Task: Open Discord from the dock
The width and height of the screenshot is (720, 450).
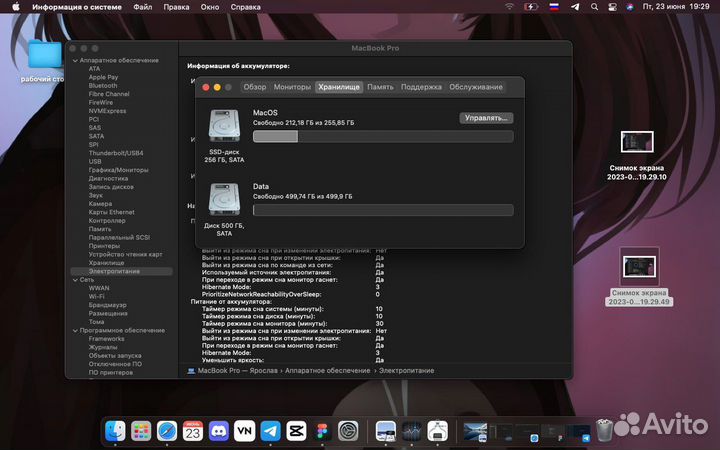Action: pos(219,431)
